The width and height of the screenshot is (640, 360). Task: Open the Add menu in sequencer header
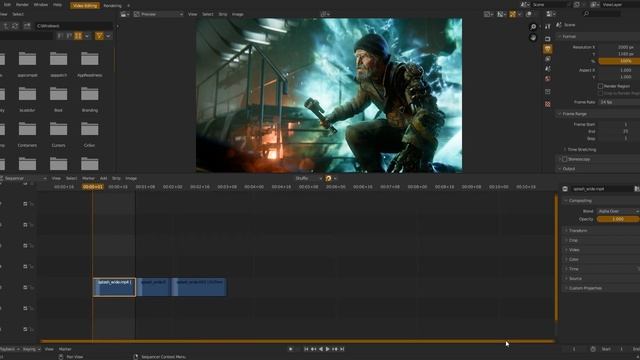pyautogui.click(x=103, y=178)
